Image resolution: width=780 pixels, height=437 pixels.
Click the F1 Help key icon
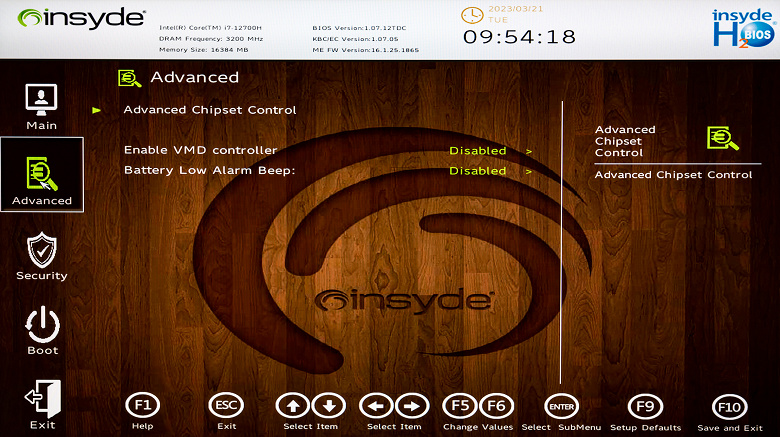point(143,406)
